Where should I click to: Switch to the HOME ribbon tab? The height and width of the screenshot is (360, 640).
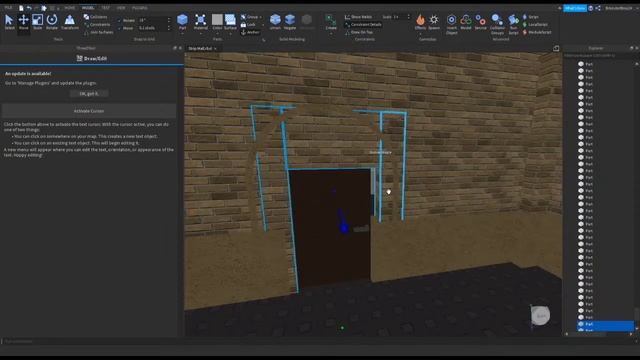69,8
